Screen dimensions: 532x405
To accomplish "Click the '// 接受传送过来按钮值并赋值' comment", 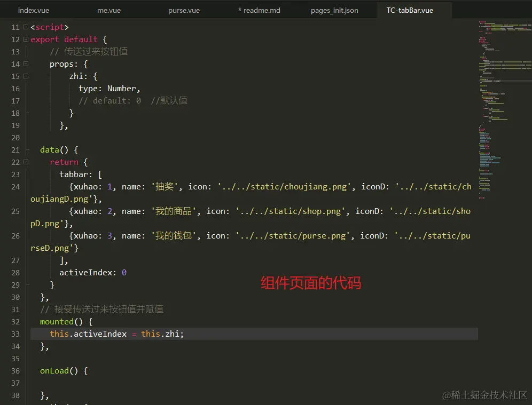I will click(102, 309).
